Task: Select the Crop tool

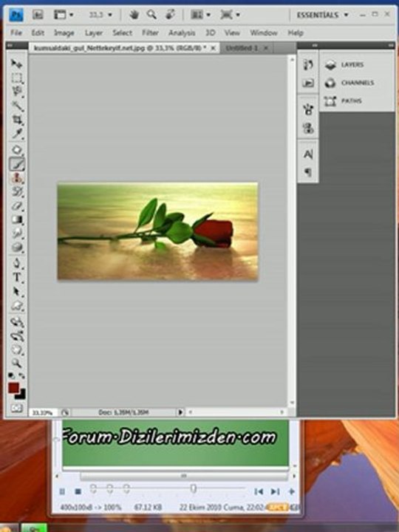Action: [x=16, y=120]
